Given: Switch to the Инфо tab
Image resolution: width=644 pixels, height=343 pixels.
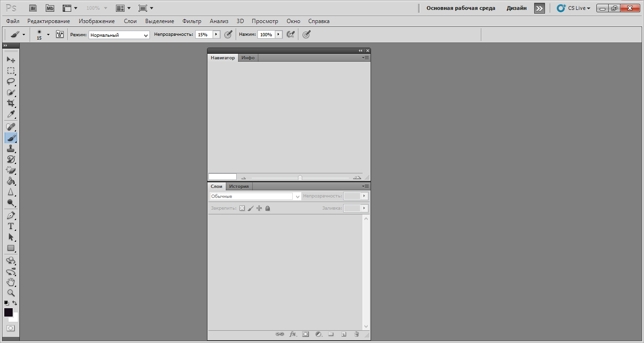Looking at the screenshot, I should pos(248,57).
